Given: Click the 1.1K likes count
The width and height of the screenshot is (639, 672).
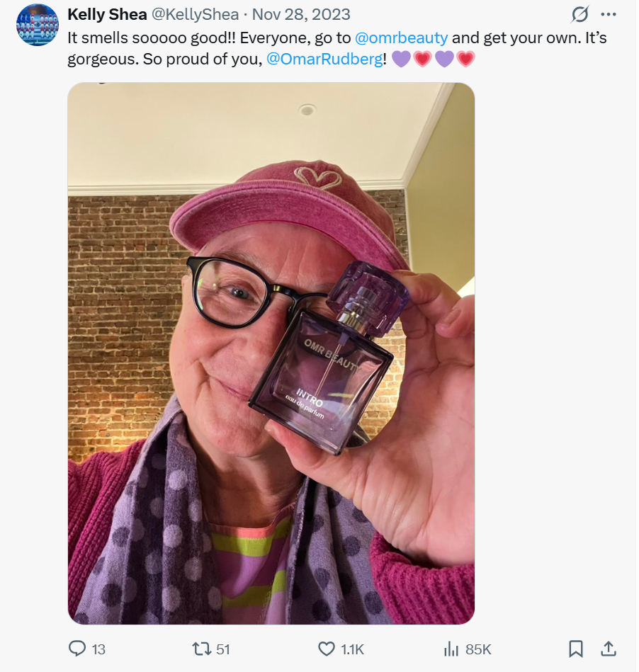Looking at the screenshot, I should (x=352, y=649).
